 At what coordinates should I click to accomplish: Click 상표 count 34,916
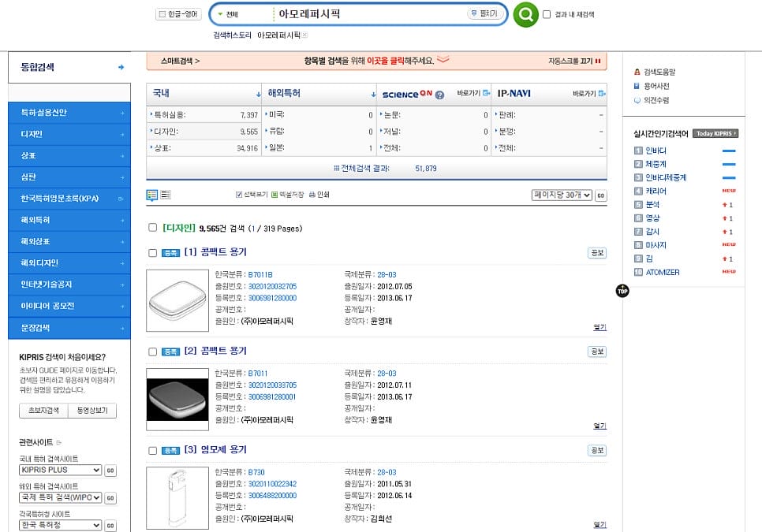click(x=247, y=148)
